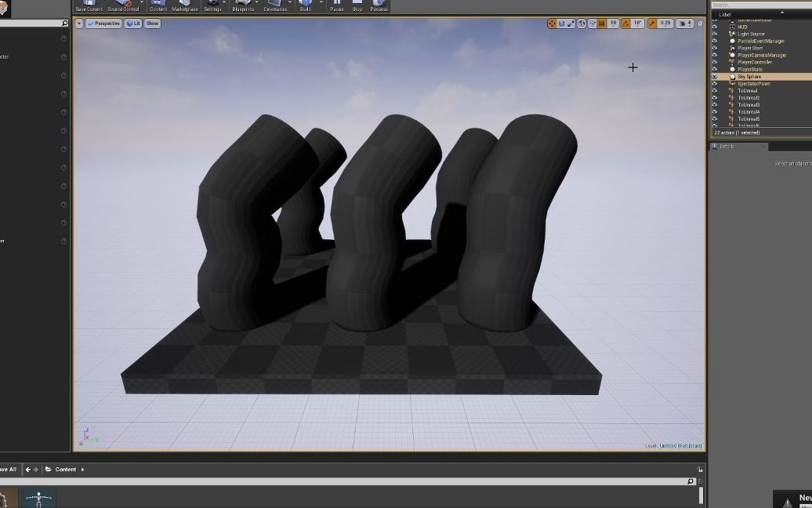Open Source Control settings

tap(124, 5)
